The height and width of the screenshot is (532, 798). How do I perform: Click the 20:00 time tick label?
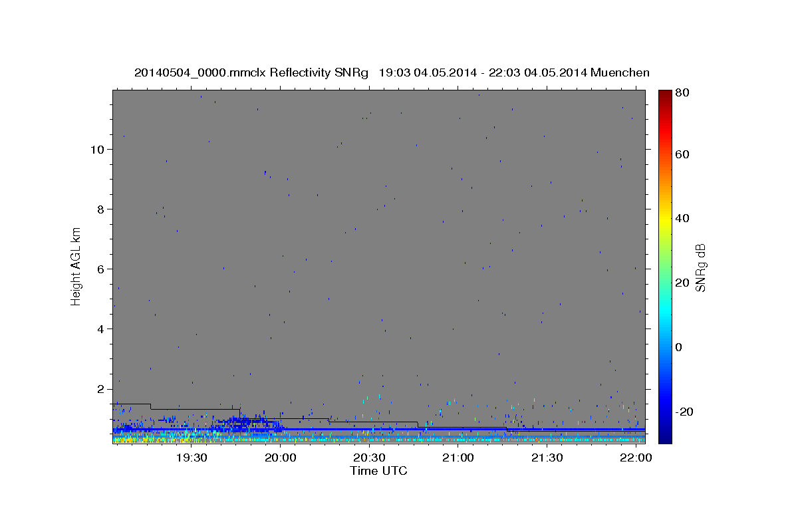click(281, 458)
